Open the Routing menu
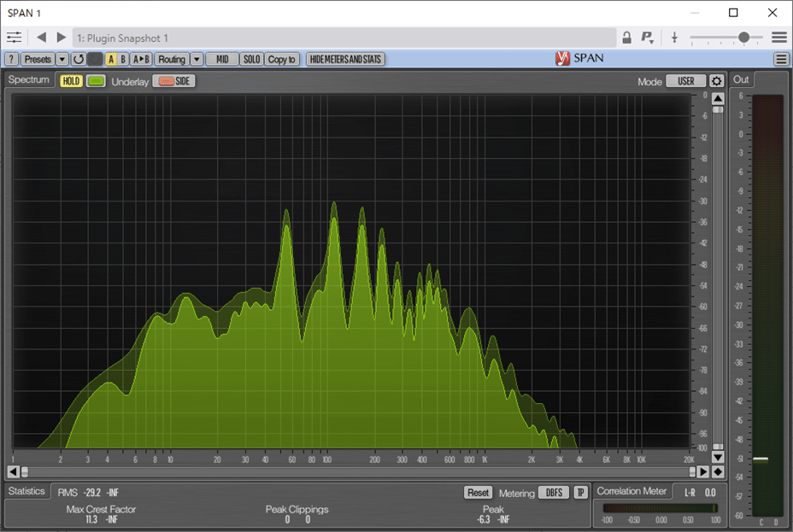This screenshot has width=793, height=532. tap(172, 59)
